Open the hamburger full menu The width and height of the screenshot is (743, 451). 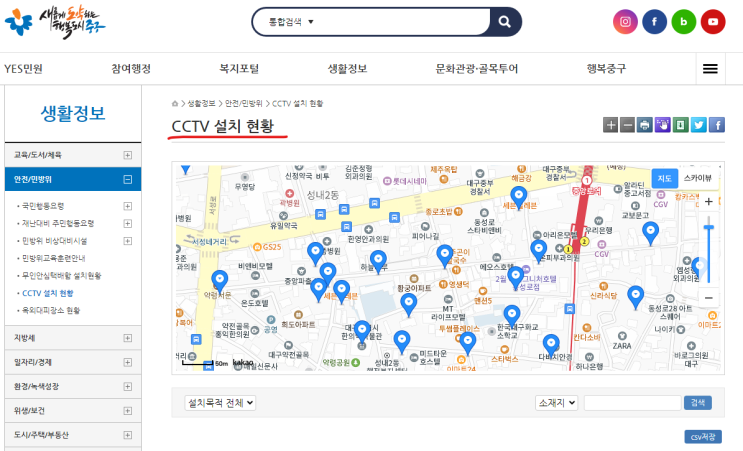[710, 69]
